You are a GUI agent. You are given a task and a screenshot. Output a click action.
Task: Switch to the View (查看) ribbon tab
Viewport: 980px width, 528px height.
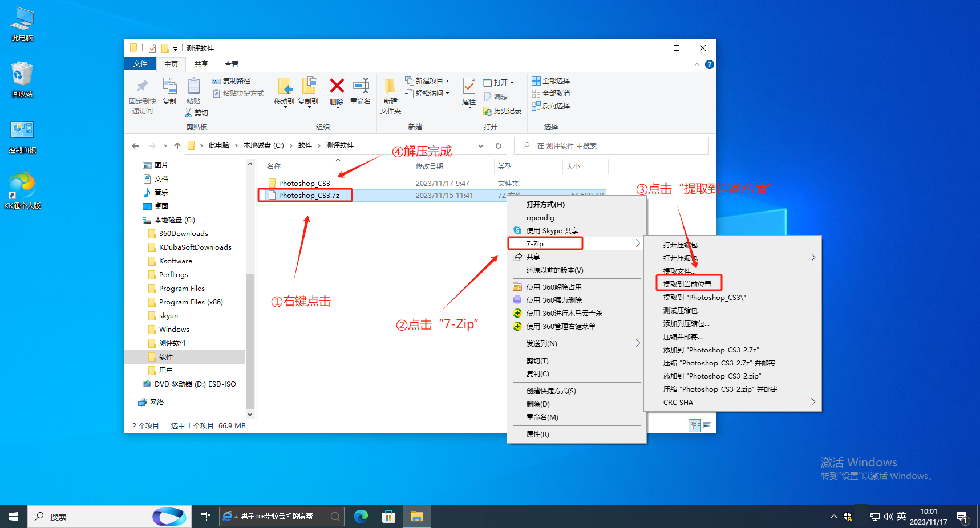pos(232,64)
